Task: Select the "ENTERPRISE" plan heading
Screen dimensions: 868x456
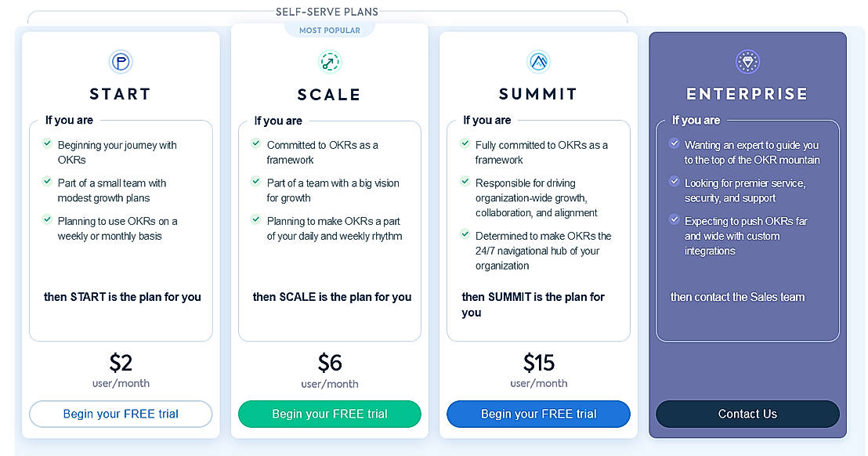Action: pyautogui.click(x=747, y=93)
